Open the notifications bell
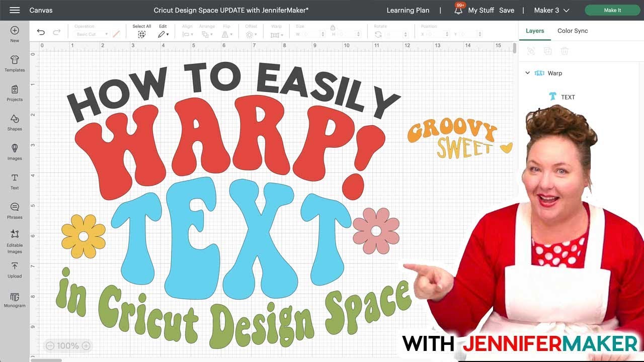This screenshot has height=362, width=644. tap(458, 10)
